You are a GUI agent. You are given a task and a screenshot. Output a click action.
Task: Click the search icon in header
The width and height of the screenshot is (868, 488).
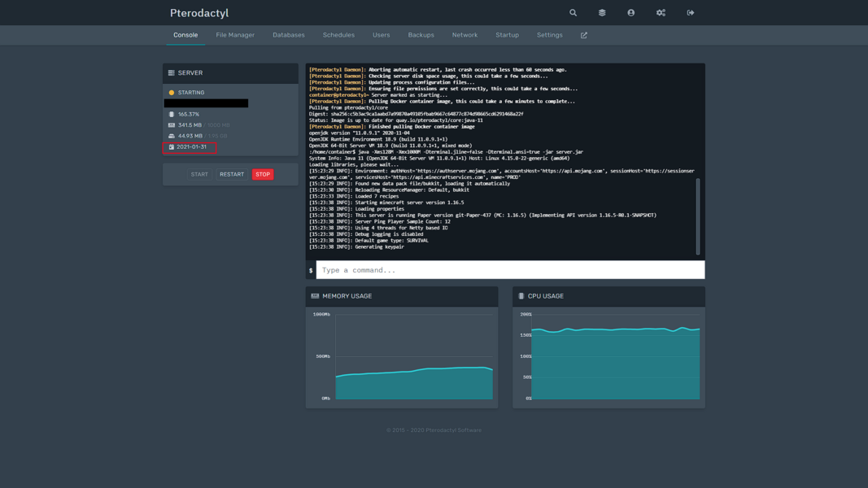coord(573,13)
